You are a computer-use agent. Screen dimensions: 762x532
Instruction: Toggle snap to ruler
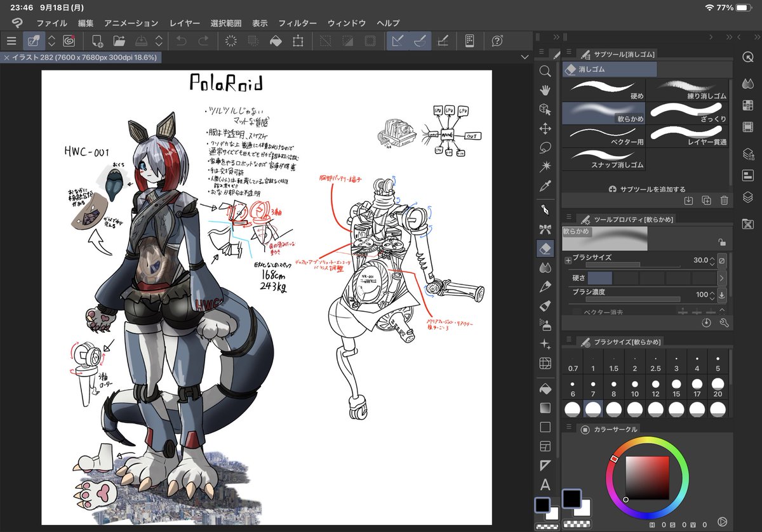point(398,41)
